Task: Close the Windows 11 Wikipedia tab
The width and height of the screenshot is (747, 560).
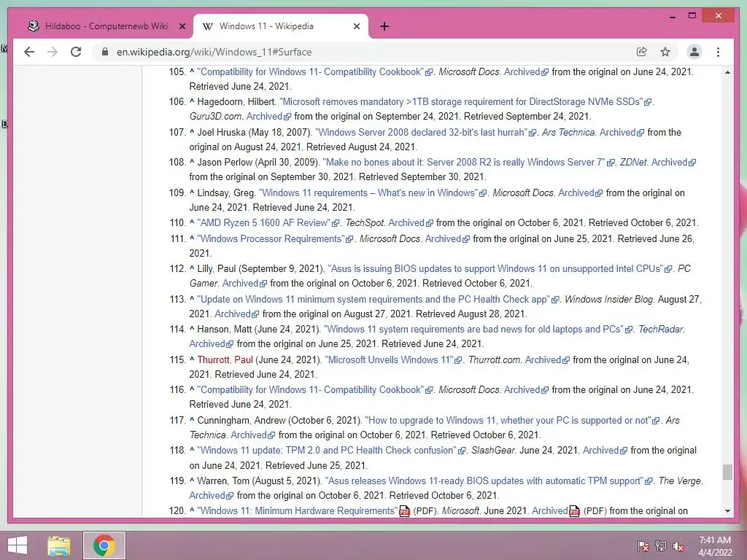Action: (x=356, y=27)
